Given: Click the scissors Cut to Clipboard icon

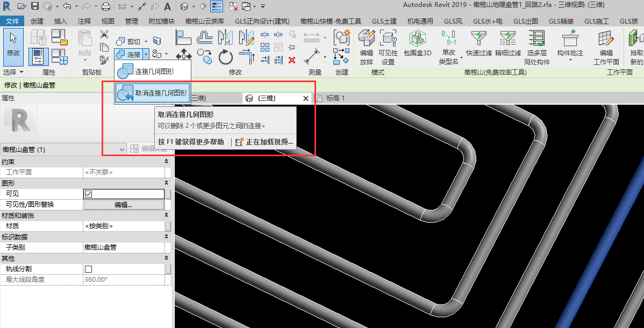Looking at the screenshot, I should [104, 35].
